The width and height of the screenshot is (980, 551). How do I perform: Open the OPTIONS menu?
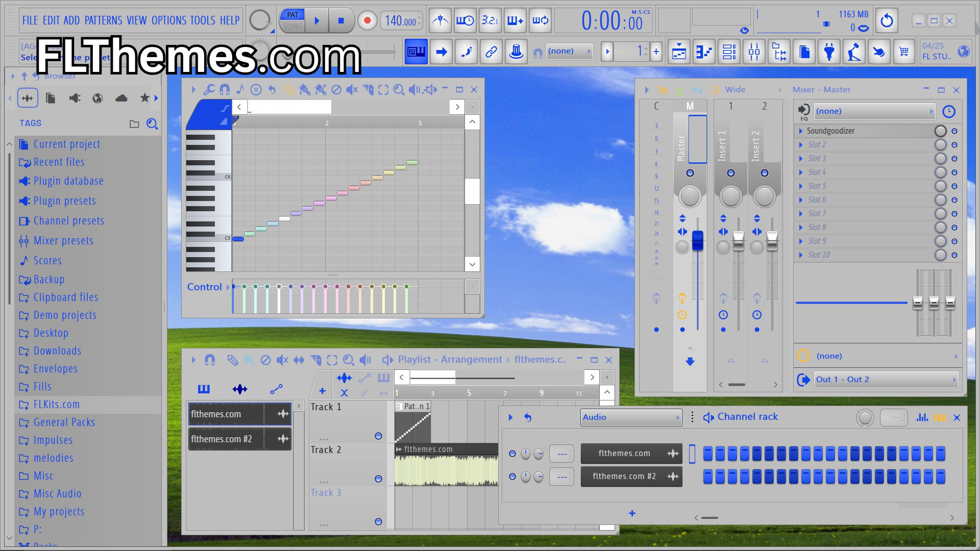[169, 20]
